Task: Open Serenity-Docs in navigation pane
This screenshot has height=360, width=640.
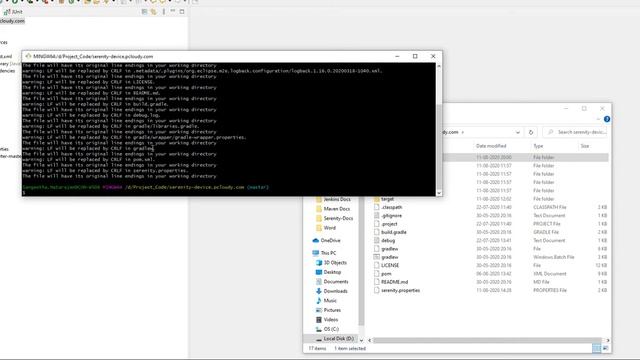Action: pyautogui.click(x=338, y=218)
